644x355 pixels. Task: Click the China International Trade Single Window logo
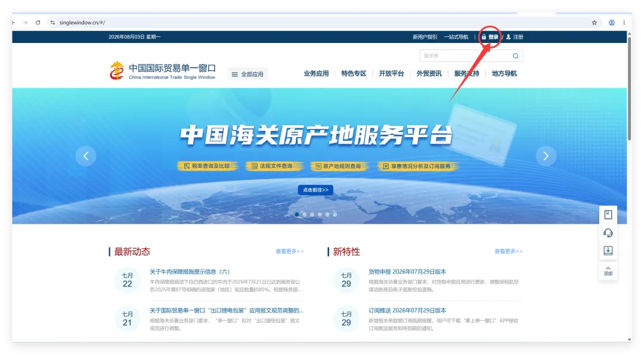click(162, 71)
